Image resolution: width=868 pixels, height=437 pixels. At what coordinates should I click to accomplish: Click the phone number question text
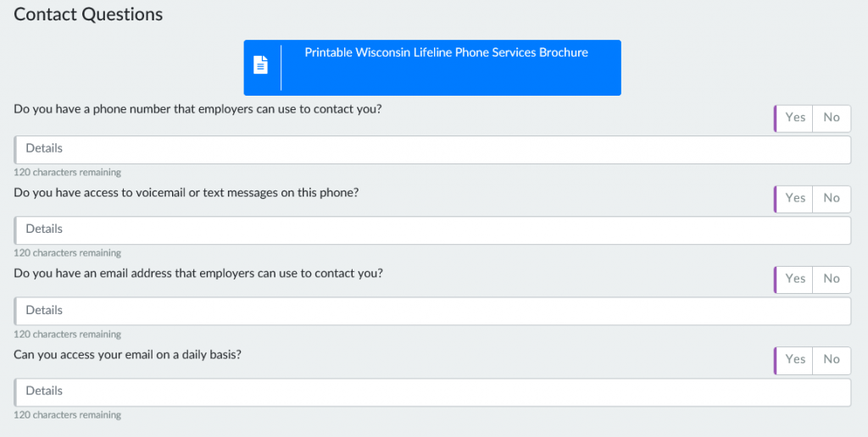(x=198, y=109)
